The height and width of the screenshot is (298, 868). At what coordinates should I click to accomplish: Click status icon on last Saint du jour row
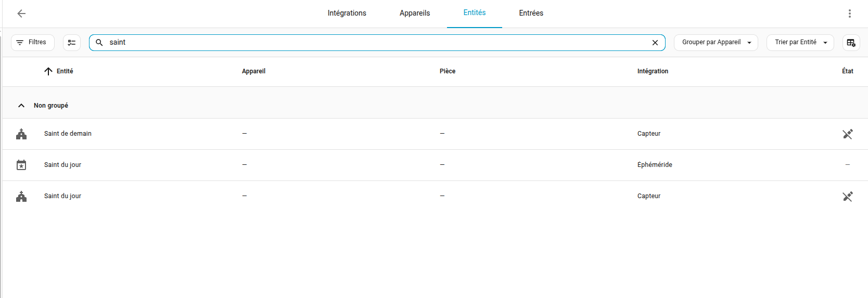[x=847, y=197]
